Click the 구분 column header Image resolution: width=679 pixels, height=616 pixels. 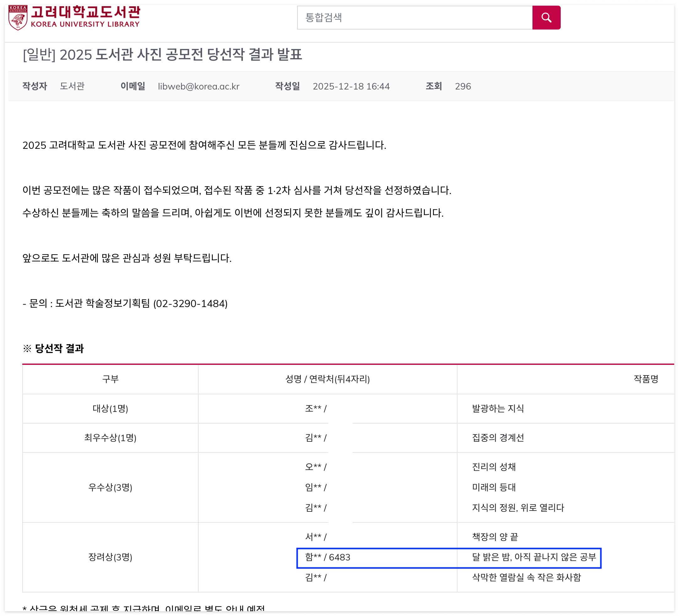coord(110,379)
